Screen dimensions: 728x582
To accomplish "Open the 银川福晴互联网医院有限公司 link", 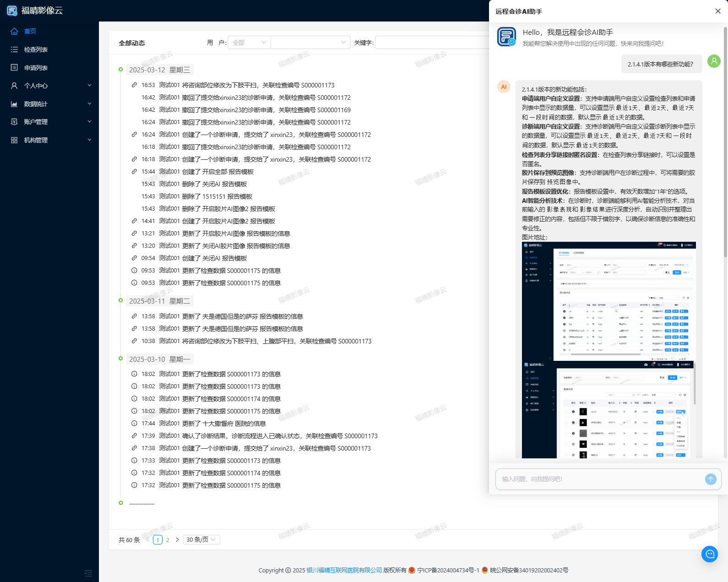I will 344,570.
